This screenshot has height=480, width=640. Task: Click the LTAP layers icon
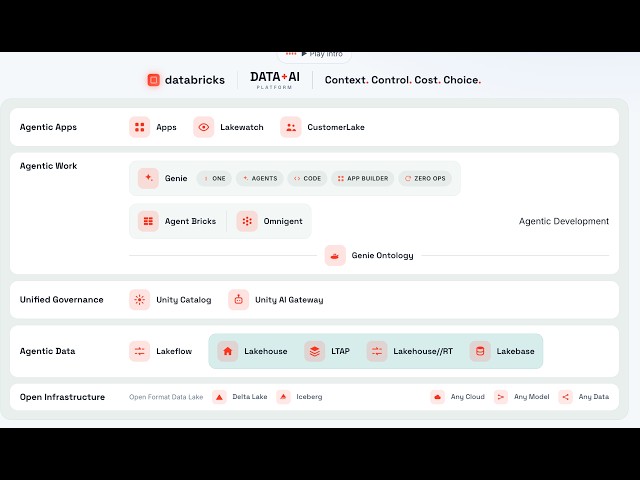pyautogui.click(x=315, y=351)
